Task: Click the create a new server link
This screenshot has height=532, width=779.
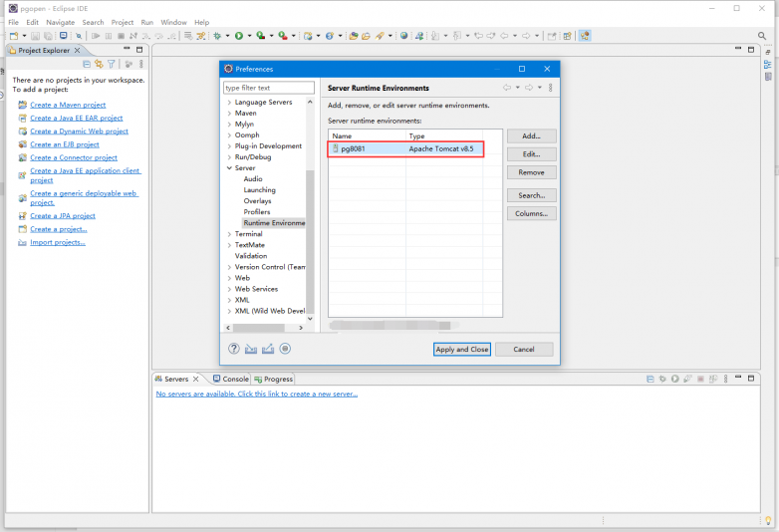Action: pyautogui.click(x=257, y=394)
